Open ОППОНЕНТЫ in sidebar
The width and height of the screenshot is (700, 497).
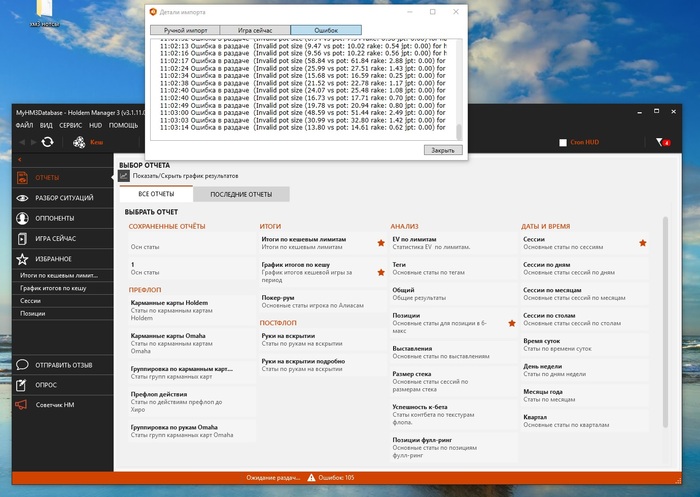click(x=62, y=218)
